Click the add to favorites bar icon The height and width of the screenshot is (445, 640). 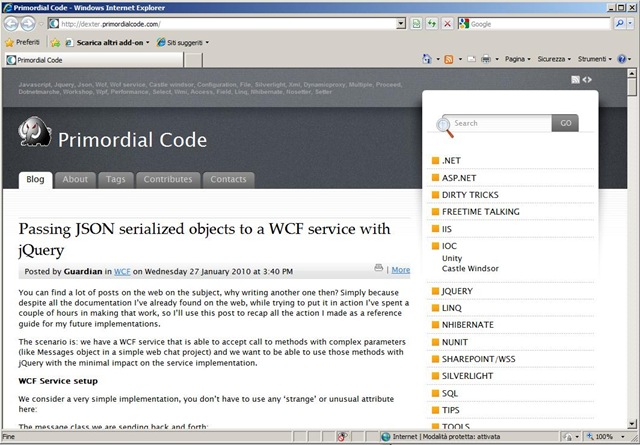tap(56, 42)
